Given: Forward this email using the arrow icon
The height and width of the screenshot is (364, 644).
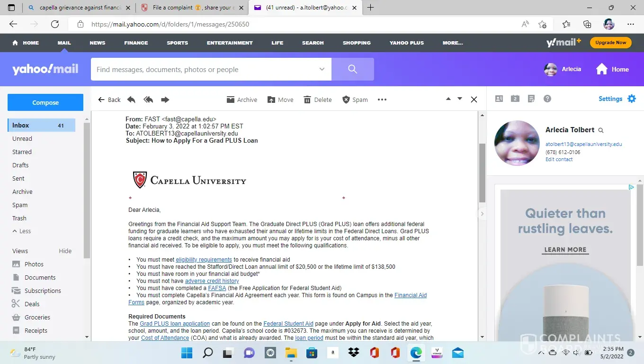Looking at the screenshot, I should pos(165,100).
